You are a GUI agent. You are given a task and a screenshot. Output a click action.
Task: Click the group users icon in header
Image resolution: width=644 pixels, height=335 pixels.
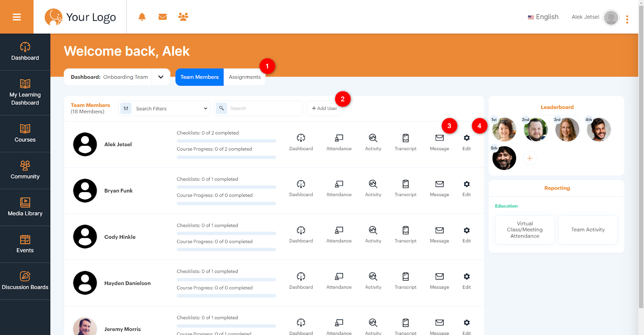[183, 17]
